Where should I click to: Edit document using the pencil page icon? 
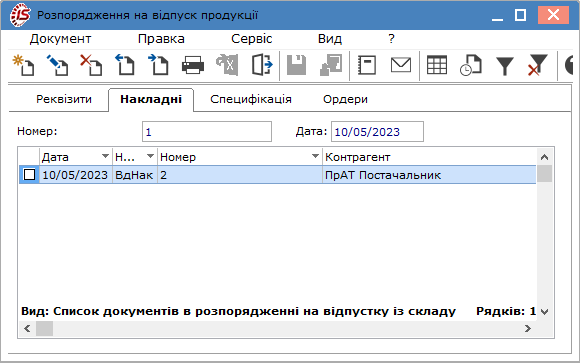[x=57, y=65]
